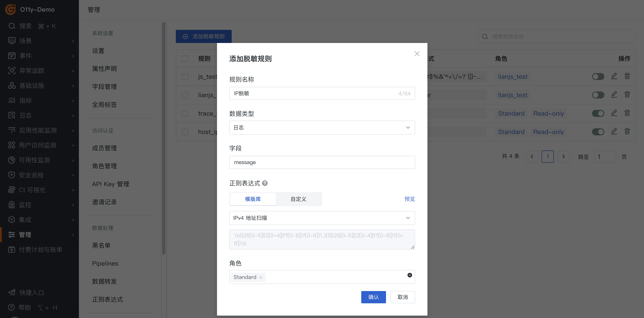Click the 监控 monitoring sidebar icon
Image resolution: width=644 pixels, height=318 pixels.
[12, 205]
